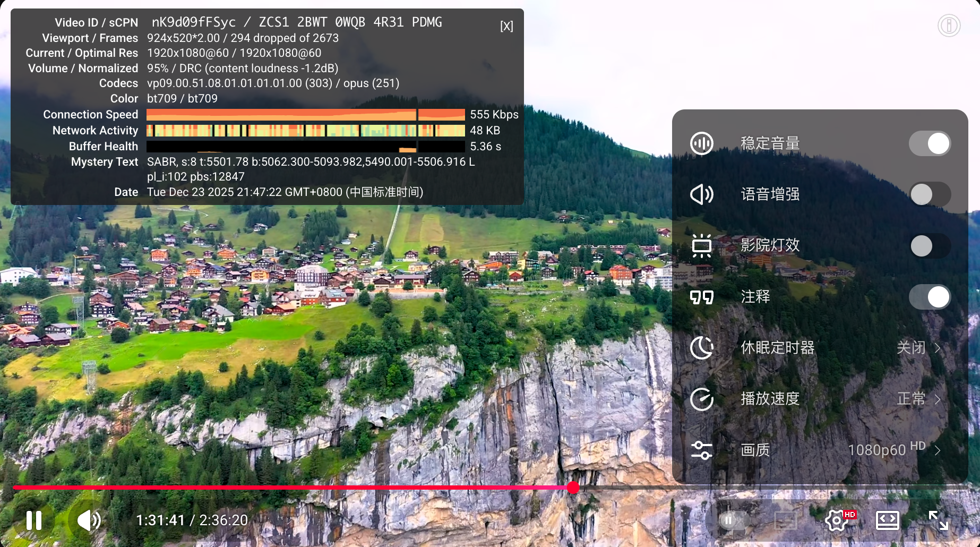Turn off the 稳定音量 switch
The image size is (980, 547).
(x=930, y=143)
